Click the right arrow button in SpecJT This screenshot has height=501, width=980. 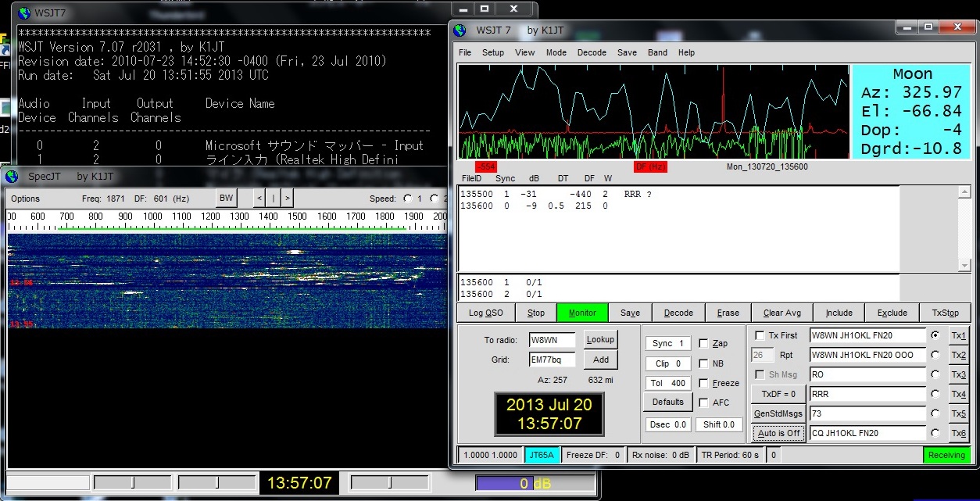point(288,199)
